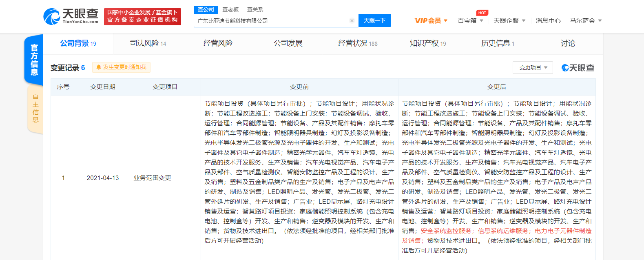Click the date cell 2021-04-13
The image size is (644, 260).
tap(103, 178)
